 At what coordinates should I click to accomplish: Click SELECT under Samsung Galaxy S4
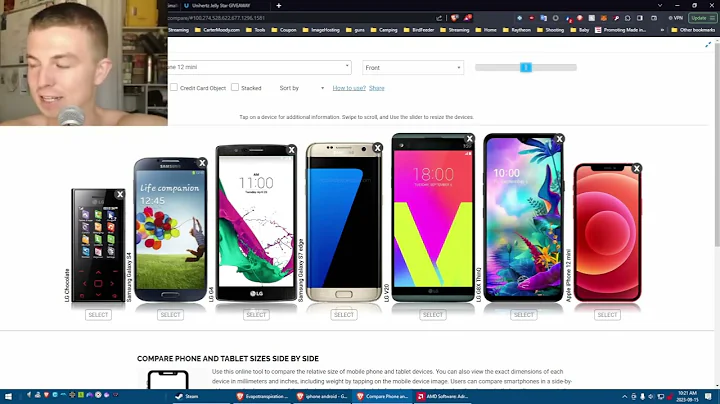pos(170,314)
